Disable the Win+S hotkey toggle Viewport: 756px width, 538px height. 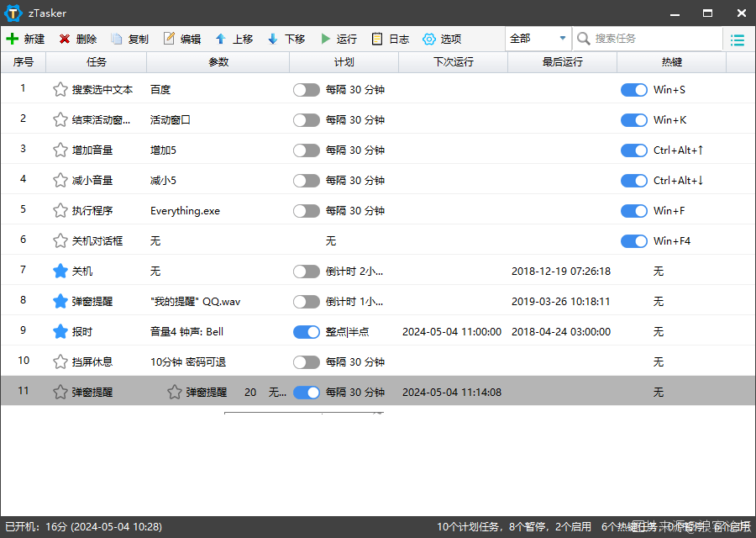pyautogui.click(x=634, y=90)
